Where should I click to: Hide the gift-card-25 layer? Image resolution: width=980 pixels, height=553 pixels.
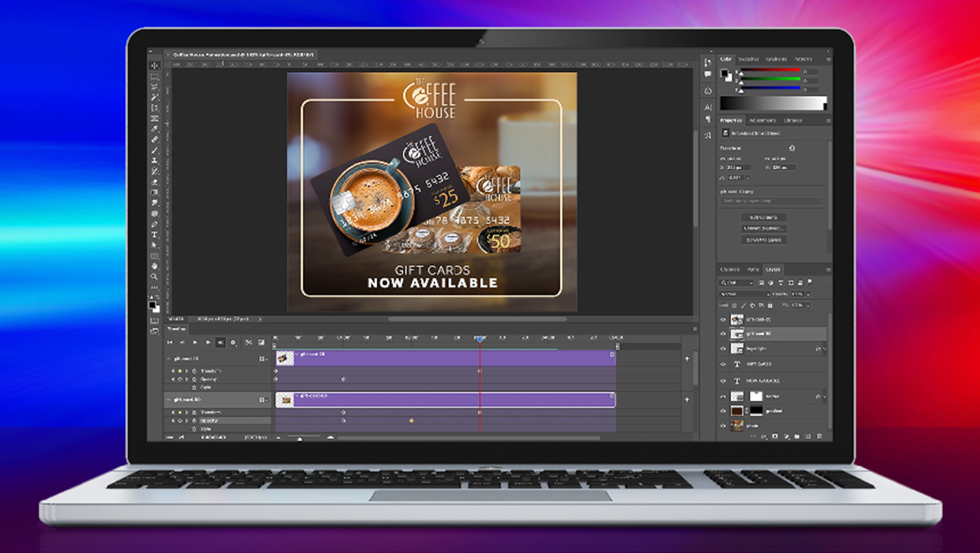coord(723,319)
